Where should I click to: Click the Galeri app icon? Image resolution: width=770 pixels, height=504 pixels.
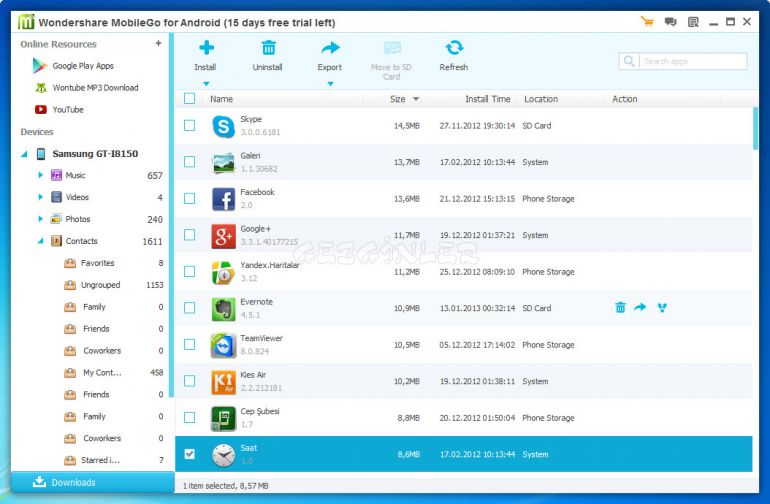[223, 163]
